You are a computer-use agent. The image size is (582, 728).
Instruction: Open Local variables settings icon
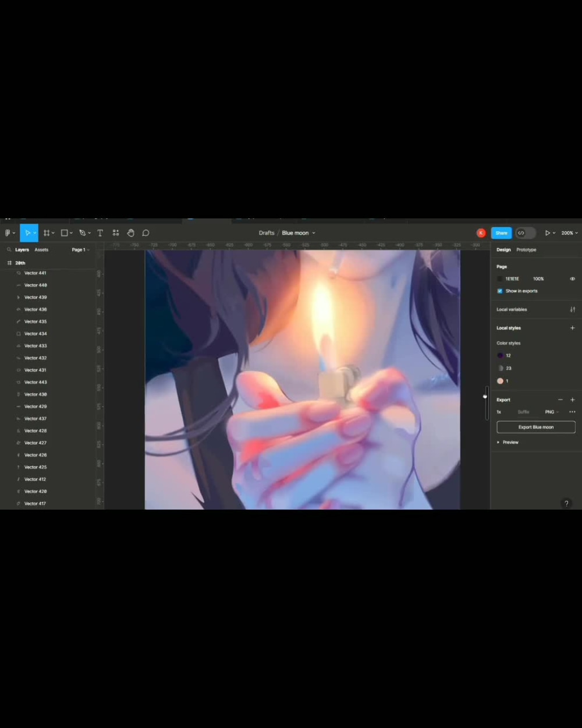tap(573, 309)
